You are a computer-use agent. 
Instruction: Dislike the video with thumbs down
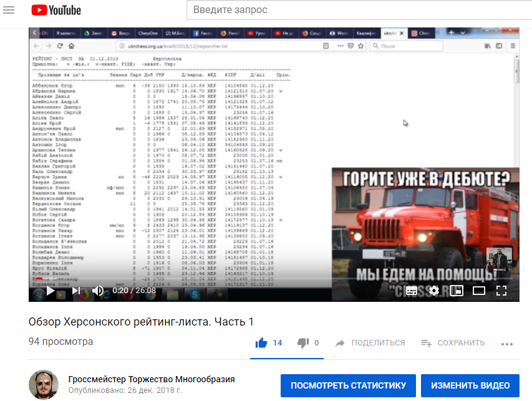[303, 342]
